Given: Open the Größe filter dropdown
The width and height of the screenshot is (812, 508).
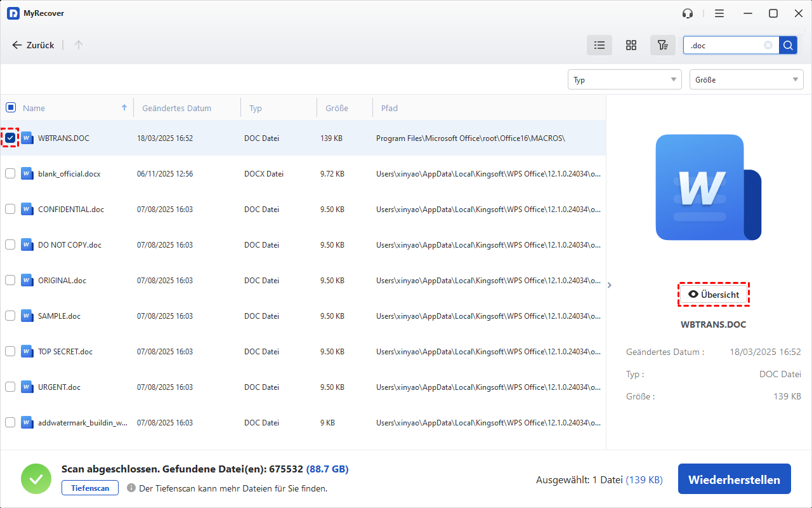Looking at the screenshot, I should point(746,79).
